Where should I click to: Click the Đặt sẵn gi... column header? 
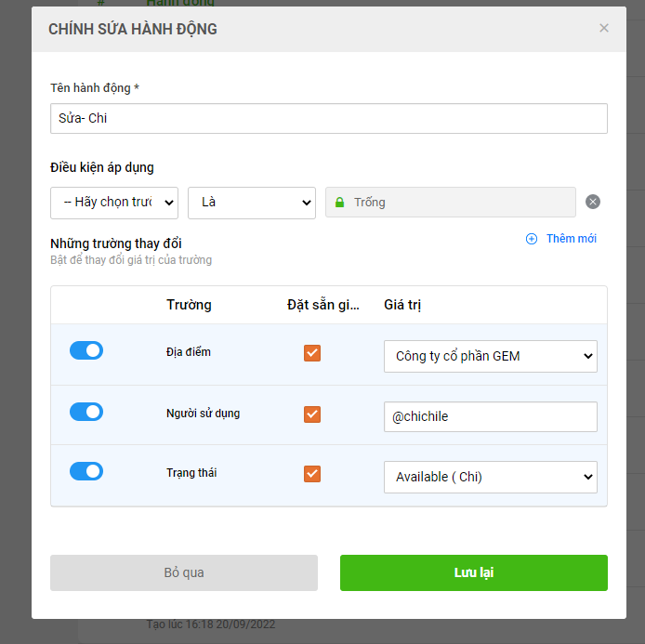(322, 305)
